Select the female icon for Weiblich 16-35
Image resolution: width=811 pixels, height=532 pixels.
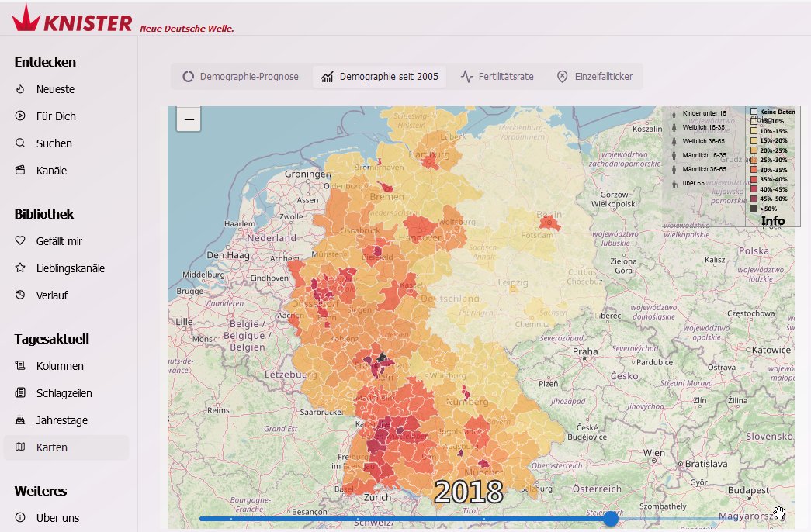coord(674,127)
